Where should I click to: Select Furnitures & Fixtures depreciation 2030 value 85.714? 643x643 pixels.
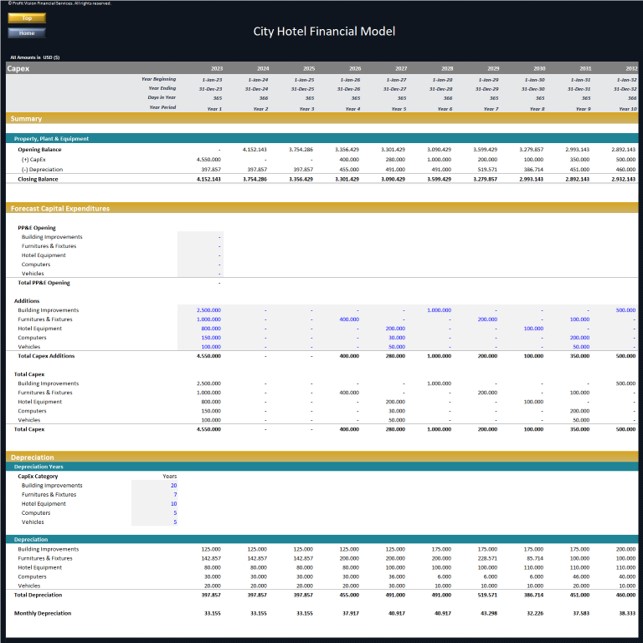[x=535, y=559]
